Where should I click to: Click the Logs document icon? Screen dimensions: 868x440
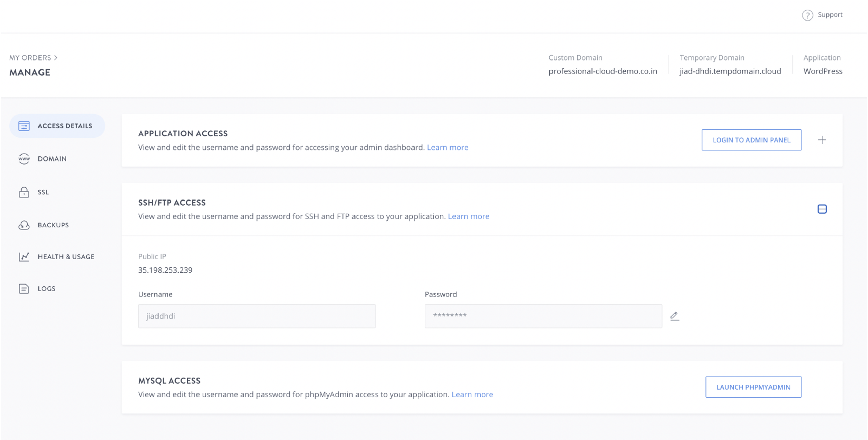pos(24,289)
